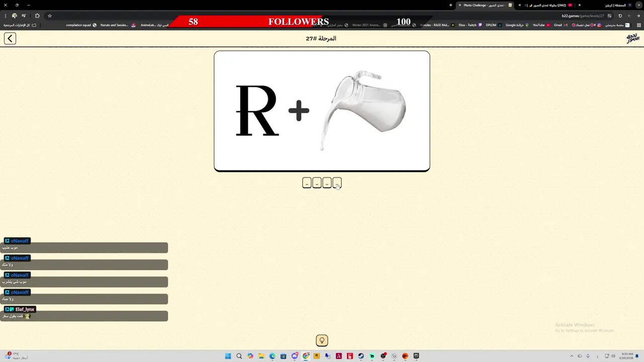Image resolution: width=644 pixels, height=362 pixels.
Task: Open the browser extensions icon
Action: [37, 16]
